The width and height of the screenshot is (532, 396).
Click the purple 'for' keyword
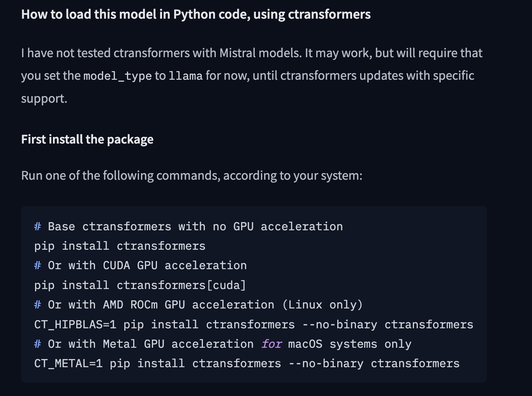[x=271, y=344]
